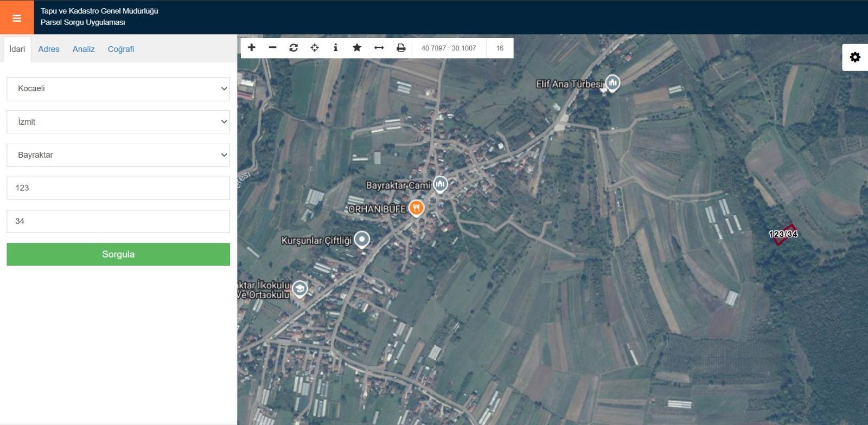Expand the Bayraktar neighborhood dropdown

(118, 155)
